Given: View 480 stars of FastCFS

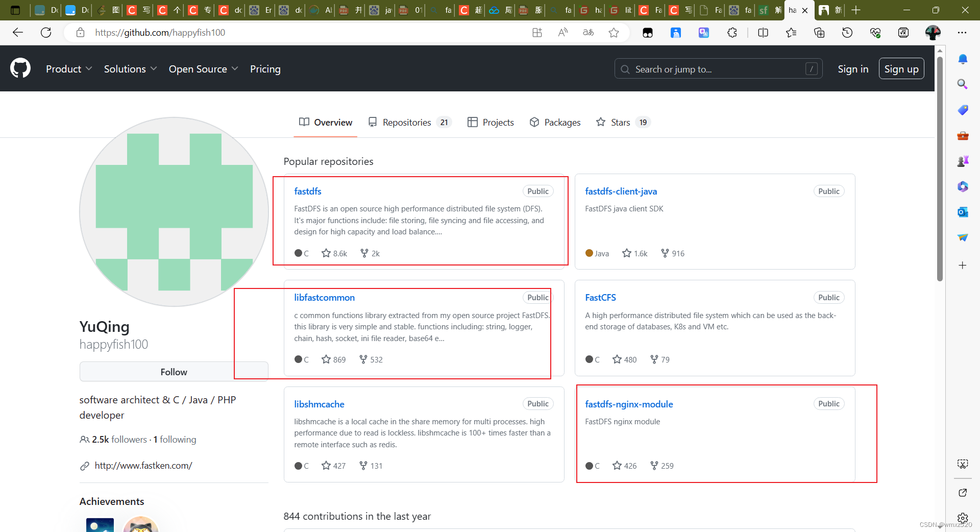Looking at the screenshot, I should click(x=625, y=359).
